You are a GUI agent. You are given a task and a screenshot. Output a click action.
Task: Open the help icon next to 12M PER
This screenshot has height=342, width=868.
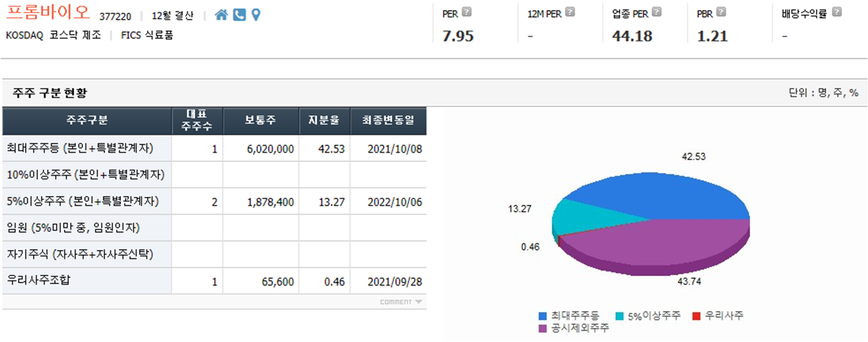[570, 12]
